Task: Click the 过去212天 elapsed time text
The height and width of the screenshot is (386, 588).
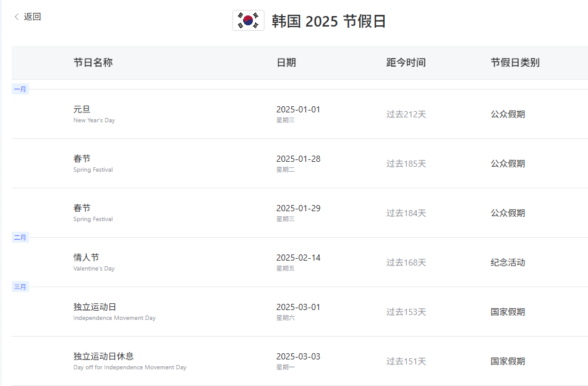Action: (406, 114)
